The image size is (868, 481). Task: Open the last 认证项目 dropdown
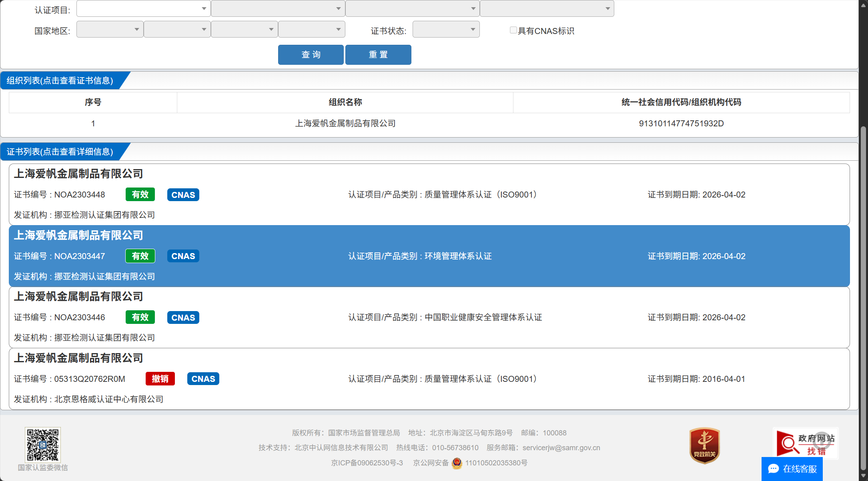[x=547, y=8]
